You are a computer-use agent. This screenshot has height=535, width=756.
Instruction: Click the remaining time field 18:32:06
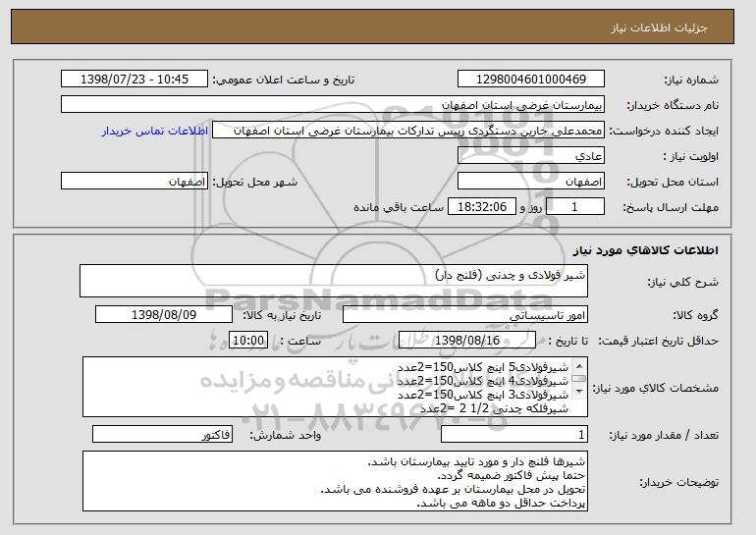click(x=482, y=207)
